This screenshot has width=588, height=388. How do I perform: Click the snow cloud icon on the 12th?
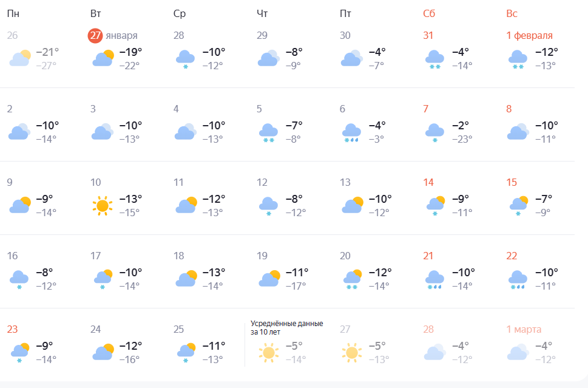click(268, 206)
